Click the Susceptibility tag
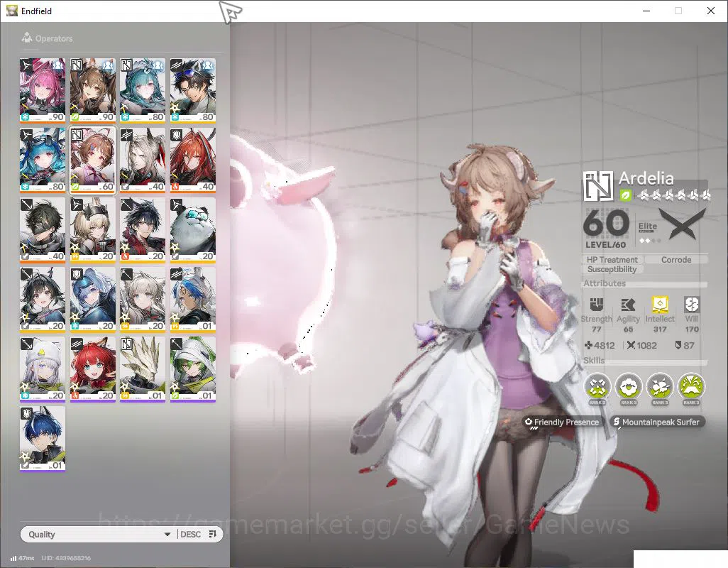 pos(612,269)
